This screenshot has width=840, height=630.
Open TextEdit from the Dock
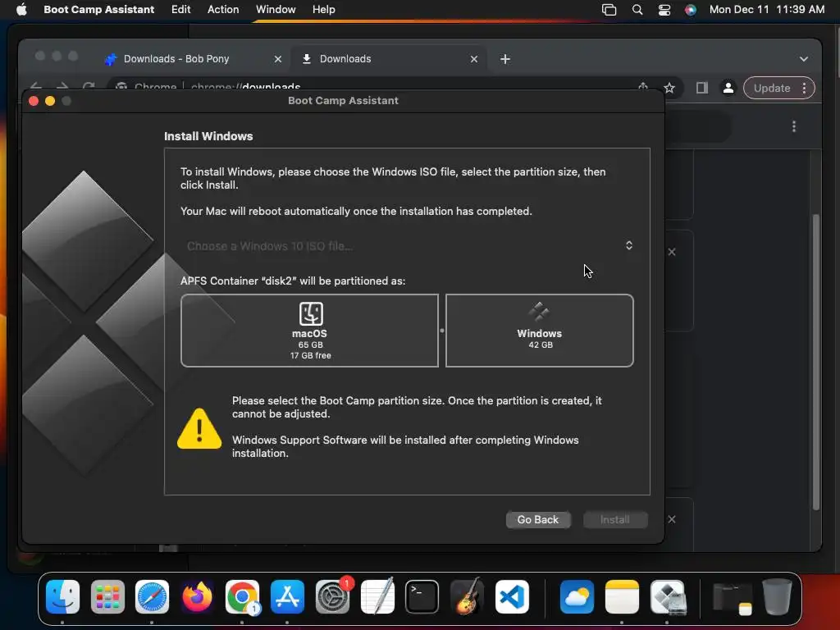coord(377,596)
